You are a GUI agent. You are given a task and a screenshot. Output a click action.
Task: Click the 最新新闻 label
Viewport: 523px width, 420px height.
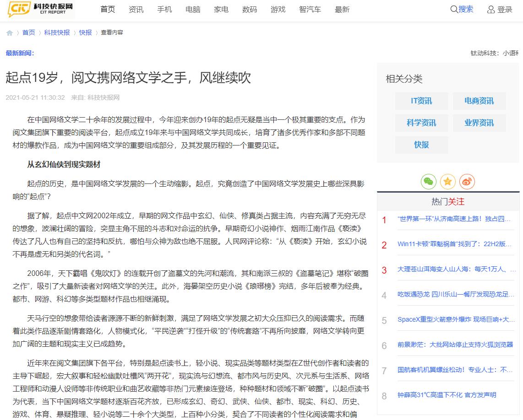20,53
